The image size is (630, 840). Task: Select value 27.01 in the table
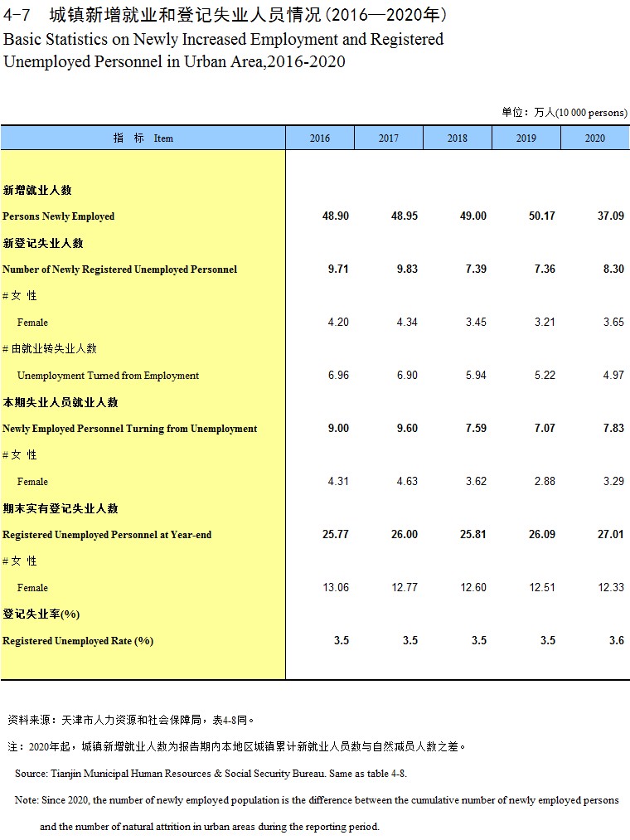coord(611,534)
